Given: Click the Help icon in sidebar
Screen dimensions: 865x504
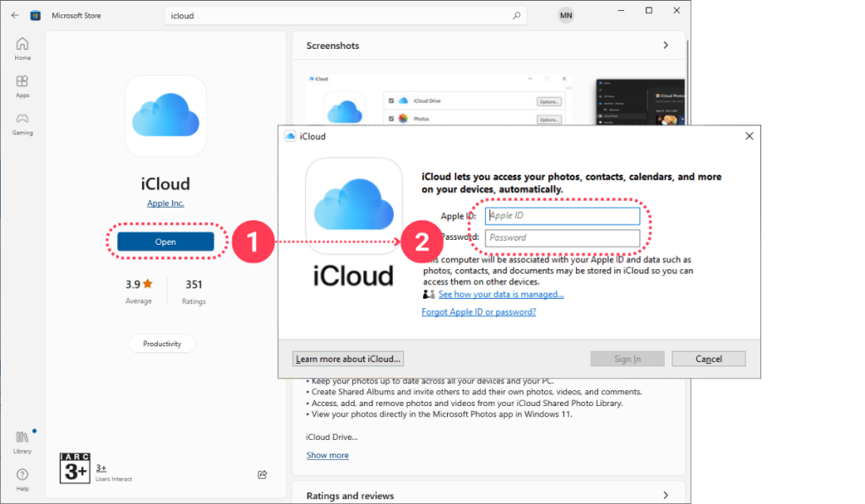Looking at the screenshot, I should (22, 475).
